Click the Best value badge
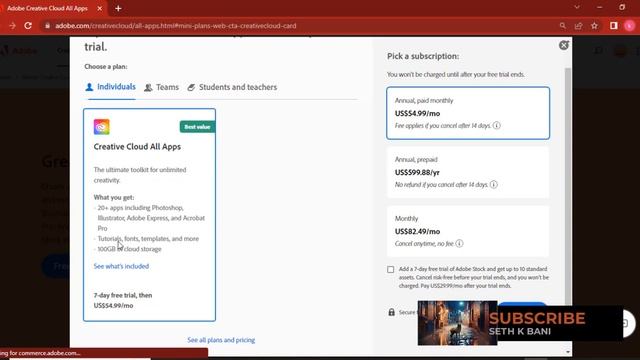 [x=197, y=127]
